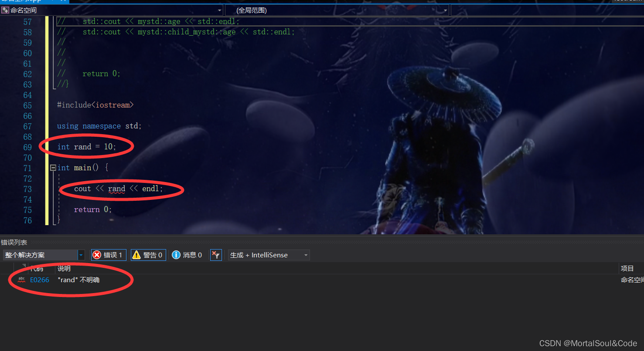Click the #include<iostream> line

(95, 105)
